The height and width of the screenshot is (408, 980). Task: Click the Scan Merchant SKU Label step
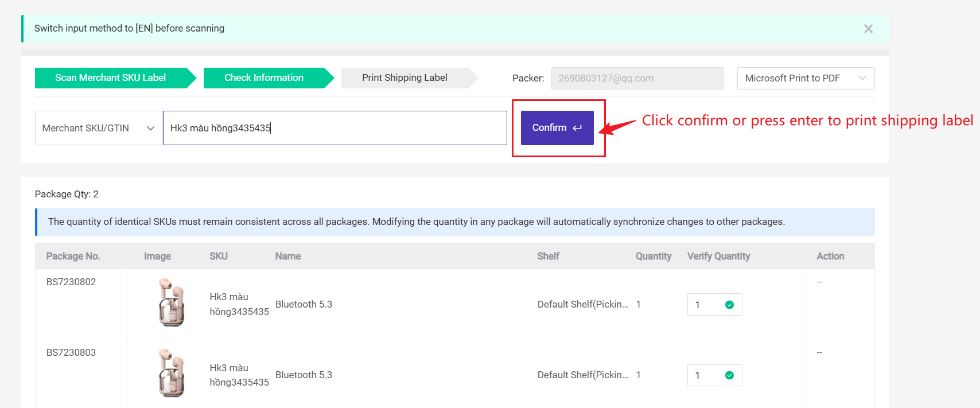[x=115, y=78]
